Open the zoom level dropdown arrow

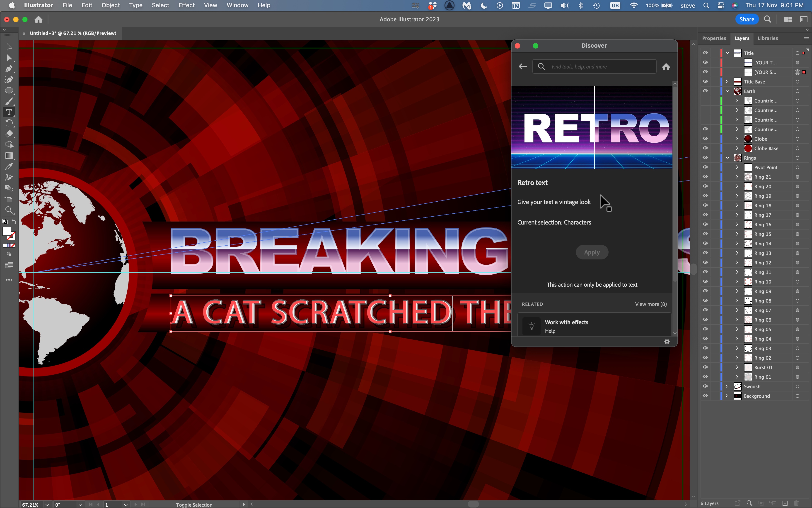coord(47,504)
